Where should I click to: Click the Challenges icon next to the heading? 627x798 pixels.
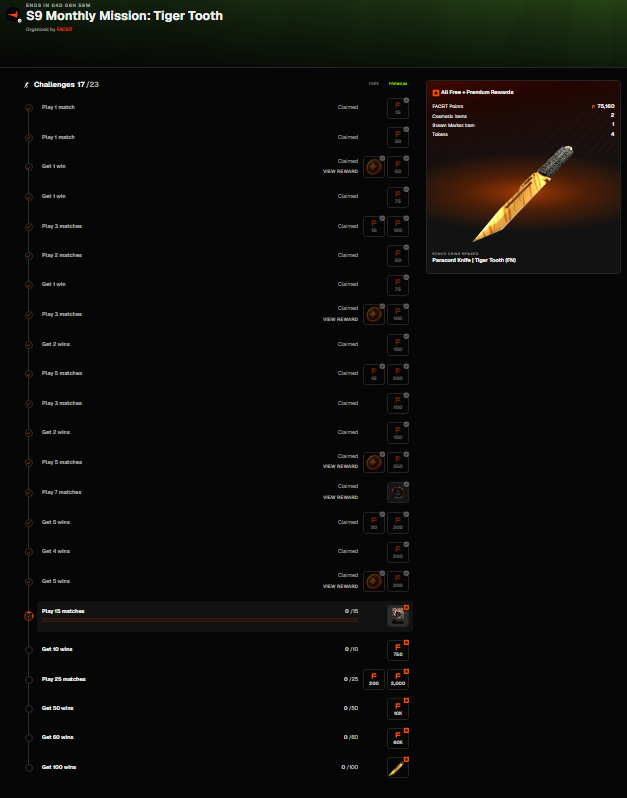pos(26,84)
